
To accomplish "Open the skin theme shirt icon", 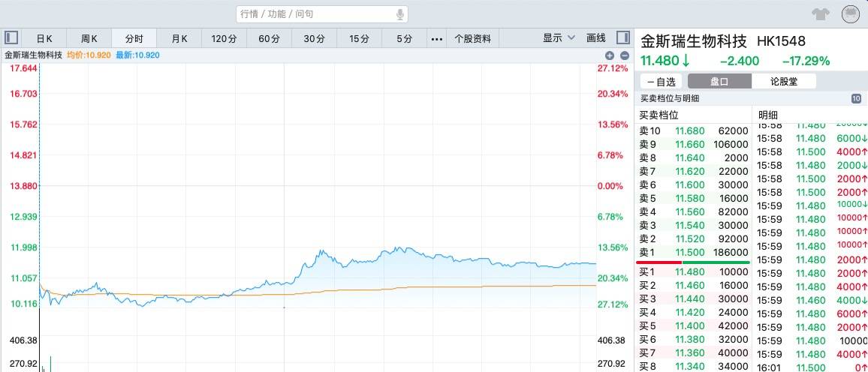I will tap(820, 14).
